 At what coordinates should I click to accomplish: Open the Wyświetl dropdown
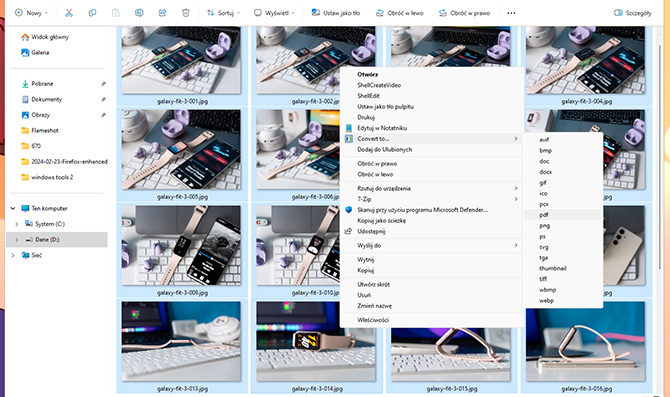click(x=274, y=13)
